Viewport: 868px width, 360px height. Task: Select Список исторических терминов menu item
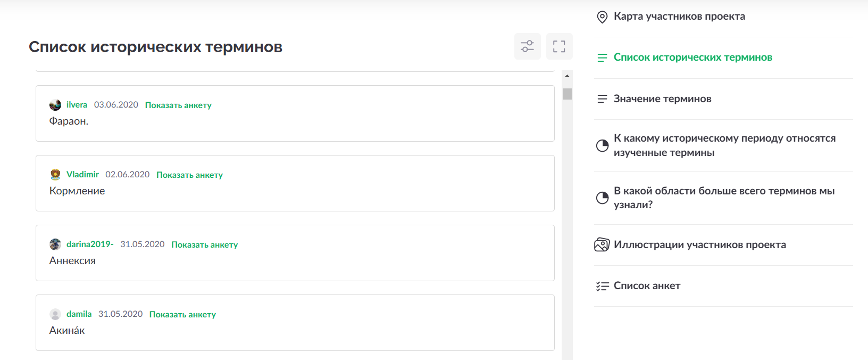coord(692,58)
